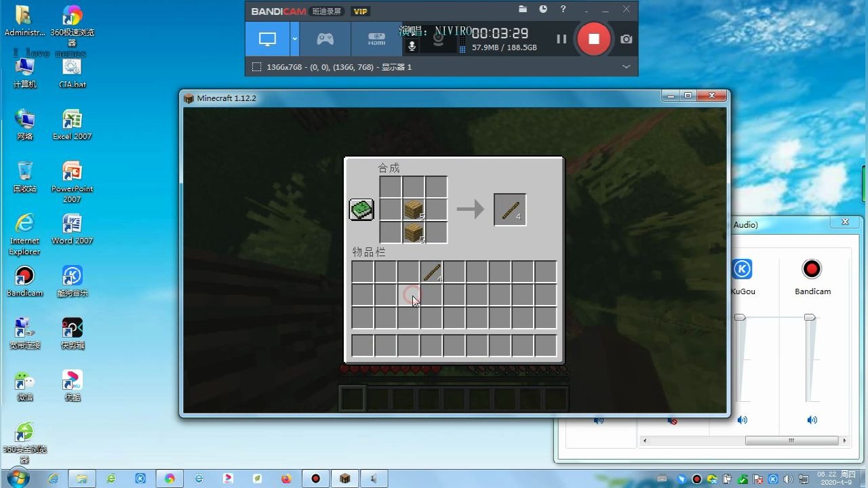Screen dimensions: 868x488
Task: Open file explorer from taskbar
Action: tap(81, 478)
